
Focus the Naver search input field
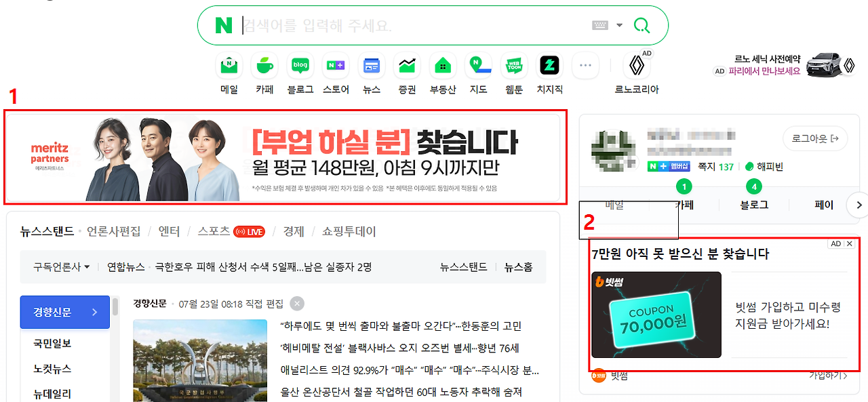(x=414, y=26)
